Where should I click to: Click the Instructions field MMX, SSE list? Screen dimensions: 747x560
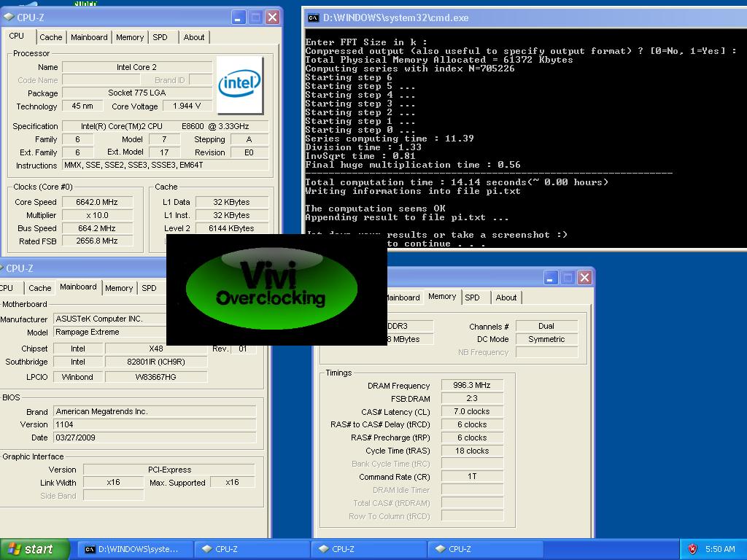(x=166, y=166)
